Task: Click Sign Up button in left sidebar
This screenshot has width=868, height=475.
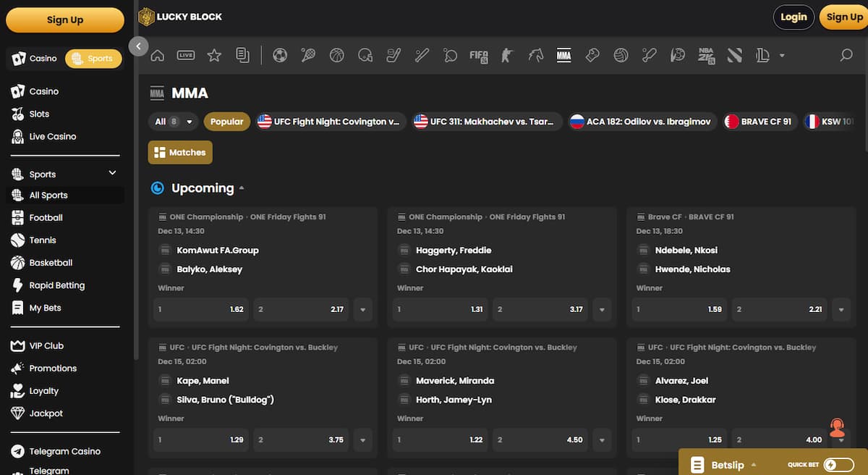Action: click(65, 20)
